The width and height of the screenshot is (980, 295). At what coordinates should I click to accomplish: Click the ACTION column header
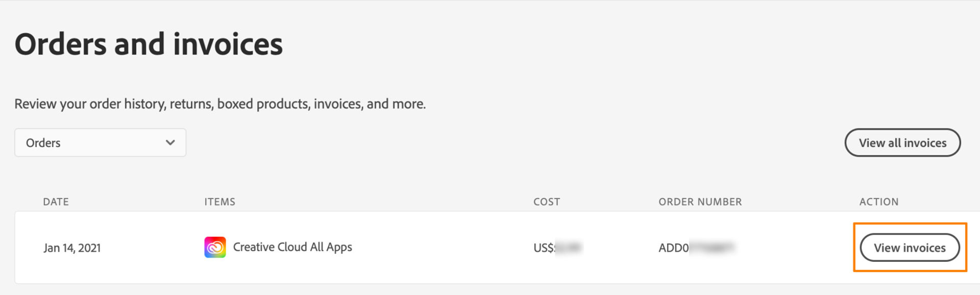pos(878,202)
